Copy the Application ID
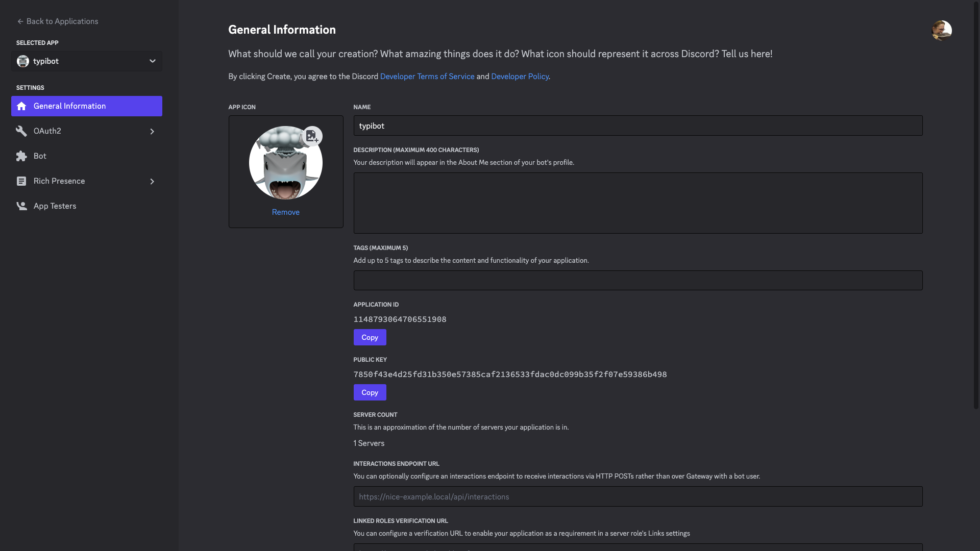 coord(370,337)
